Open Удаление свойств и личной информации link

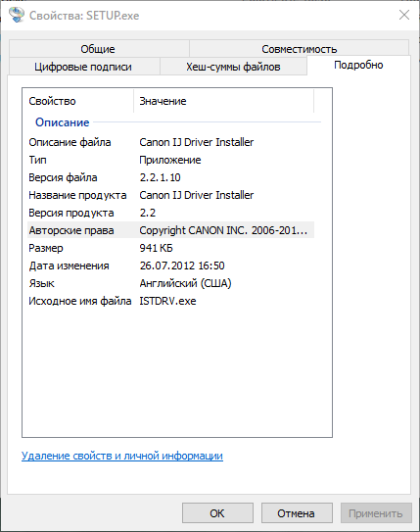click(x=122, y=456)
